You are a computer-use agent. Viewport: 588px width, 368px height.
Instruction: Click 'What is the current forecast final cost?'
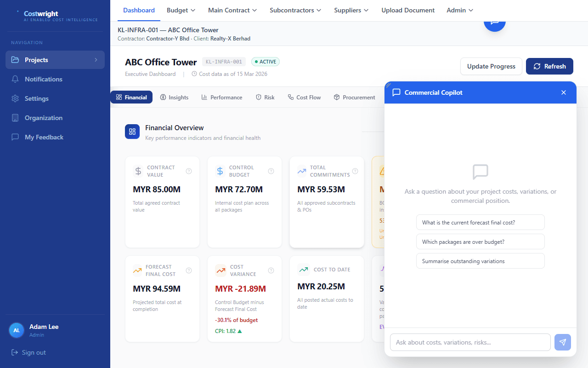click(x=481, y=222)
